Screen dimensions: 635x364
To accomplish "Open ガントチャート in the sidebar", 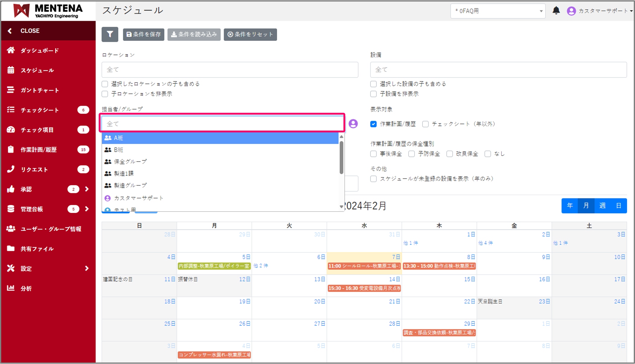I will [39, 90].
